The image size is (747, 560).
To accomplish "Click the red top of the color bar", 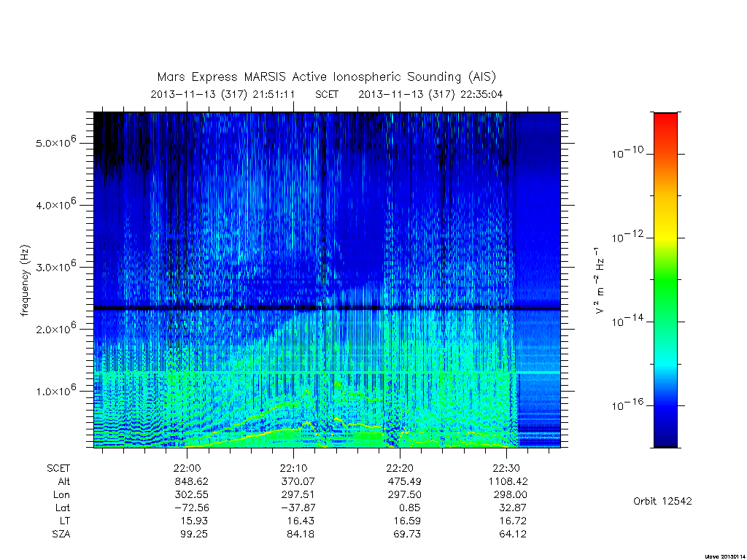I will [665, 119].
